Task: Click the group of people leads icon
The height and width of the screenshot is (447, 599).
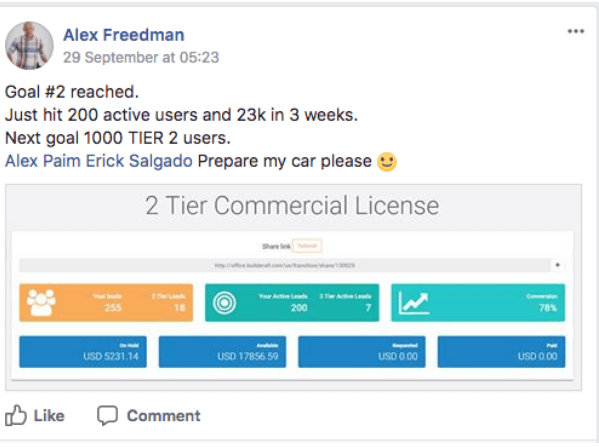Action: 41,302
